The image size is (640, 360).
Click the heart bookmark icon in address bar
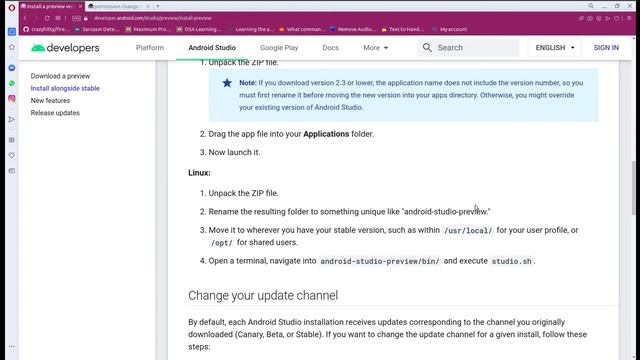coord(617,18)
